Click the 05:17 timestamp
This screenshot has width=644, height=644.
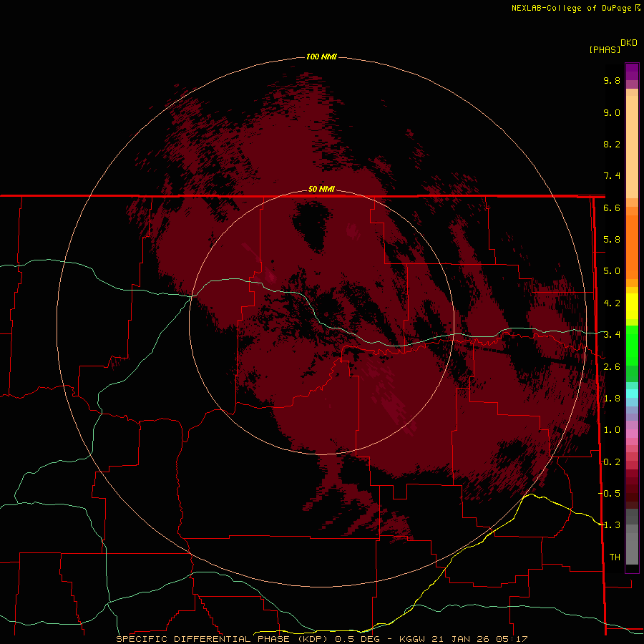tap(512, 639)
